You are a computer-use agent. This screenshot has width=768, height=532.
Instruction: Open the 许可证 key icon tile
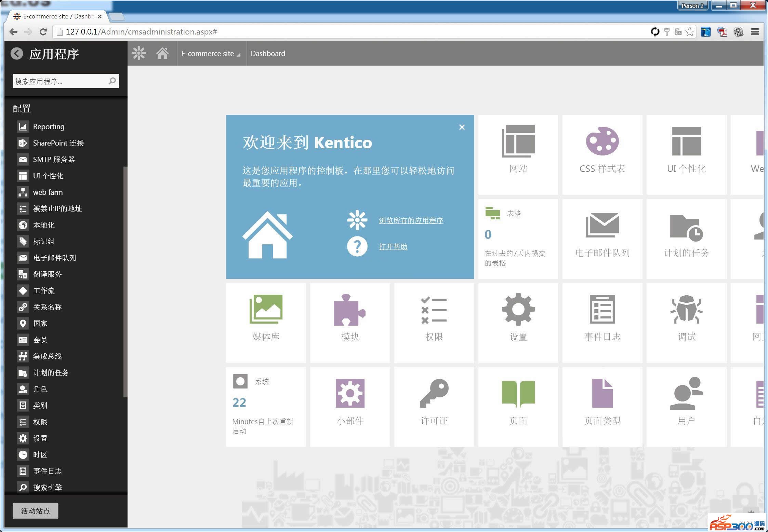(x=434, y=406)
